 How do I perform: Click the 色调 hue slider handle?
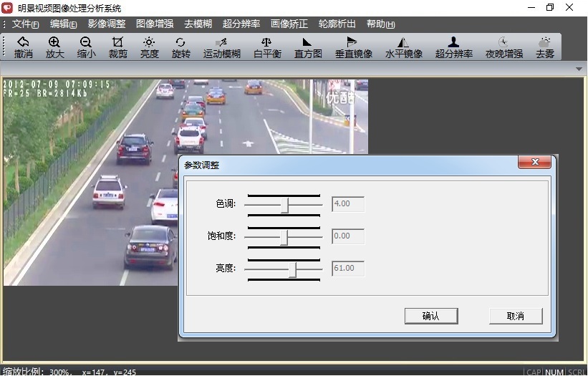(x=285, y=205)
